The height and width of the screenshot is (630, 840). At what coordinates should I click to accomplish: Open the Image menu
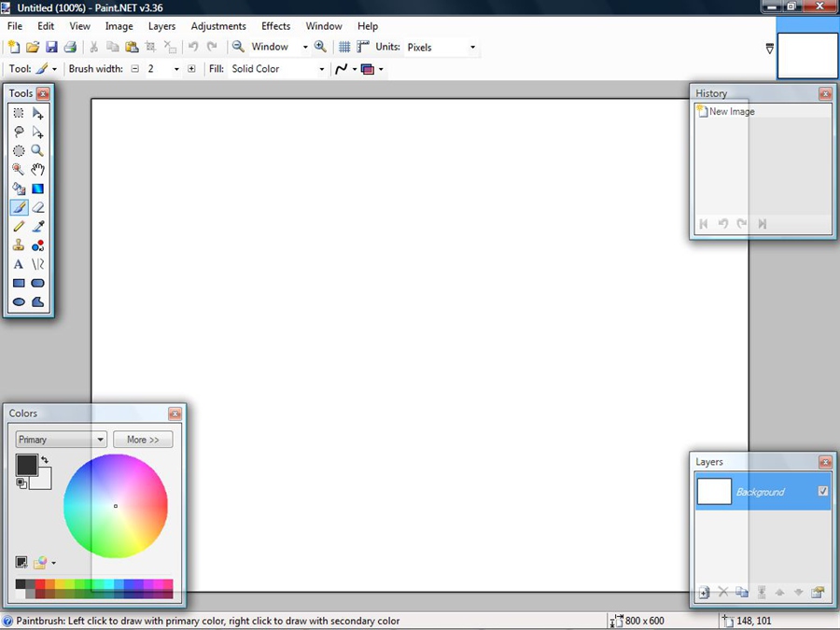point(119,26)
